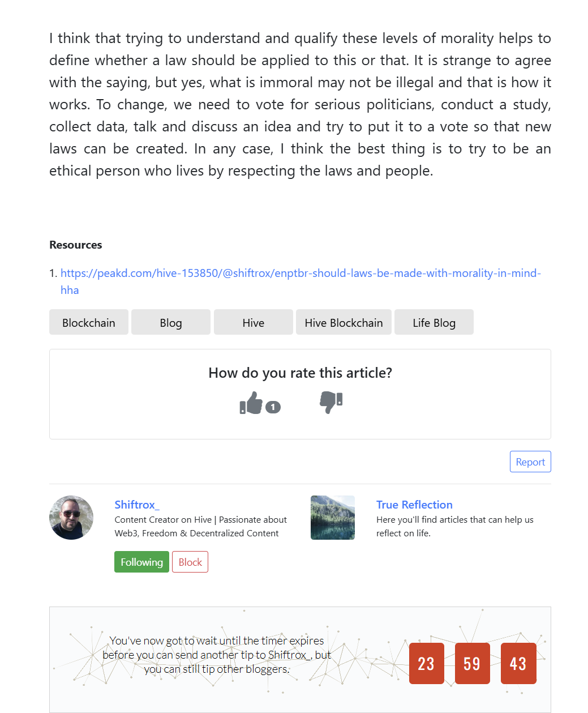Select the Hive tag
This screenshot has height=713, width=588.
254,322
